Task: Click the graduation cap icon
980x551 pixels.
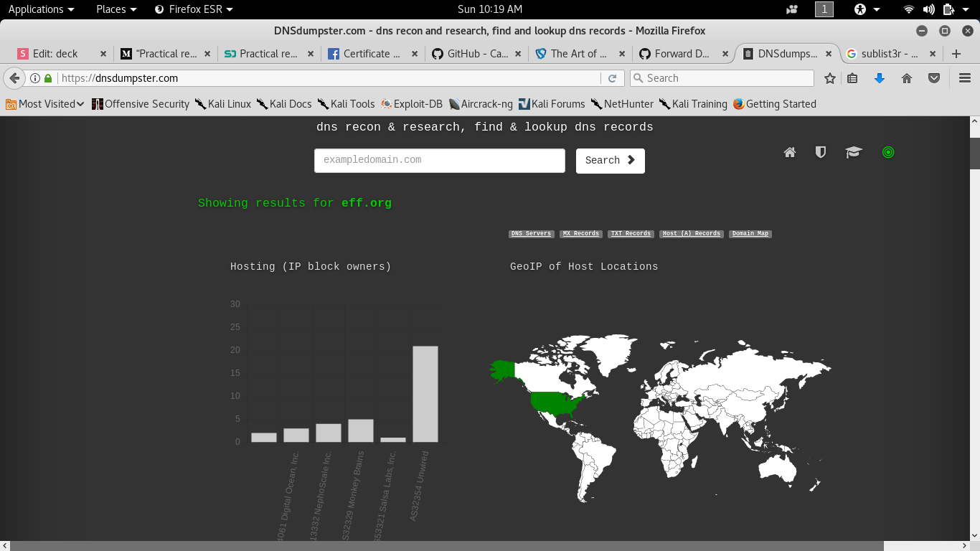Action: pyautogui.click(x=853, y=152)
